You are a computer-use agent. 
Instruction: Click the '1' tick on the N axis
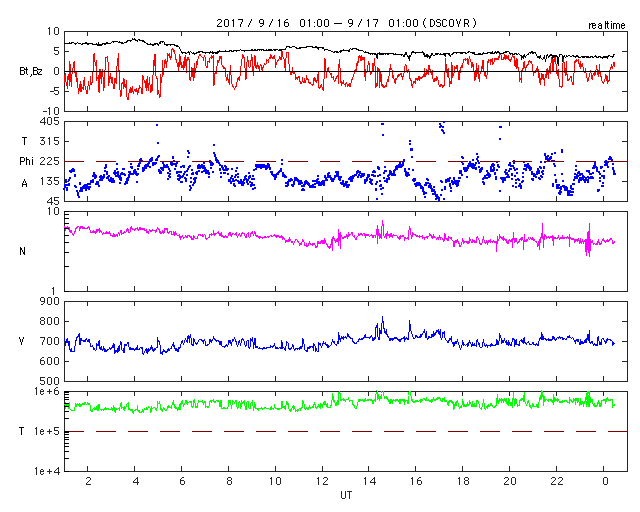(x=53, y=291)
